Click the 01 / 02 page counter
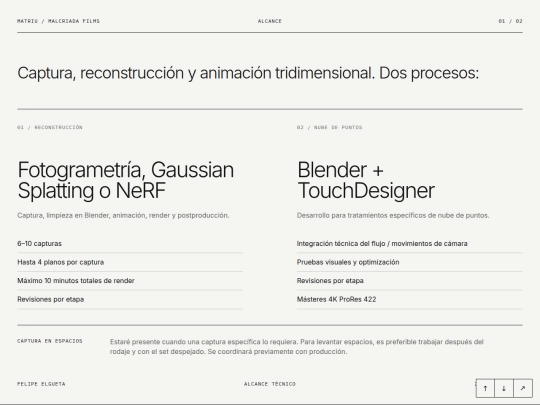 pyautogui.click(x=510, y=21)
